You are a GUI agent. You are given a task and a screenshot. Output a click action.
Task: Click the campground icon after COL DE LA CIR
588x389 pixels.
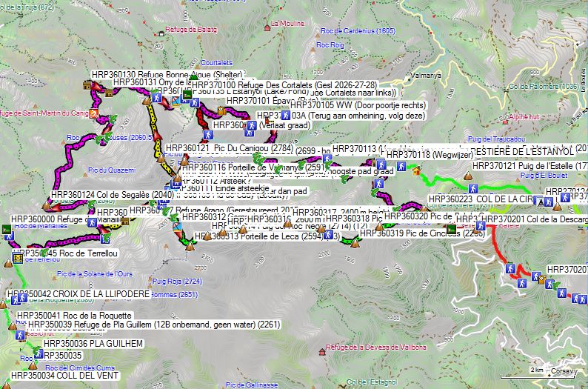coord(541,203)
